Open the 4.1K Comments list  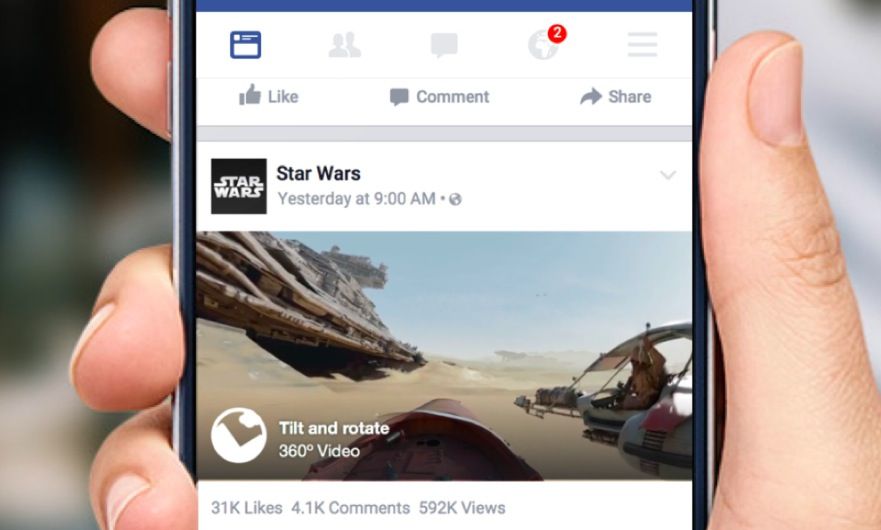point(351,508)
